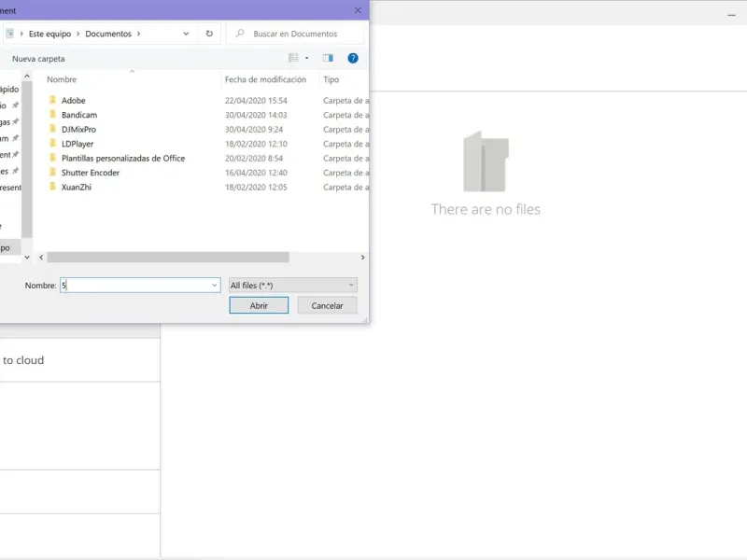Select the LDPlayer folder
This screenshot has height=560, width=747.
pos(78,144)
